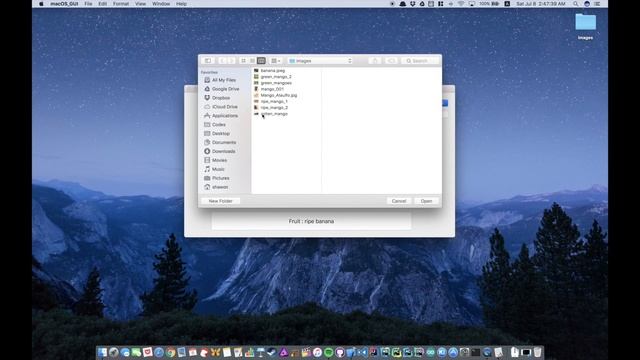
Task: Open the Window menu
Action: (x=161, y=4)
